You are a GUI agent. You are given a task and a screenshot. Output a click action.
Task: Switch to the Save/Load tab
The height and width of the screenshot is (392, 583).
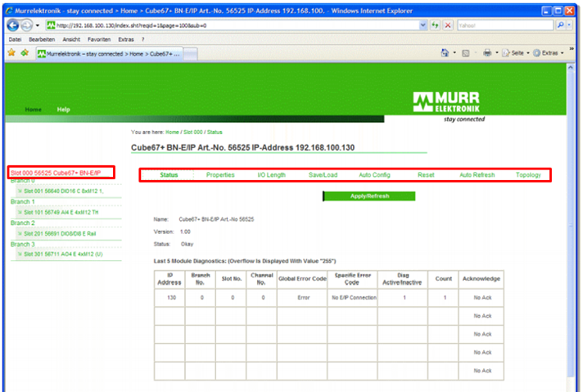pos(323,175)
